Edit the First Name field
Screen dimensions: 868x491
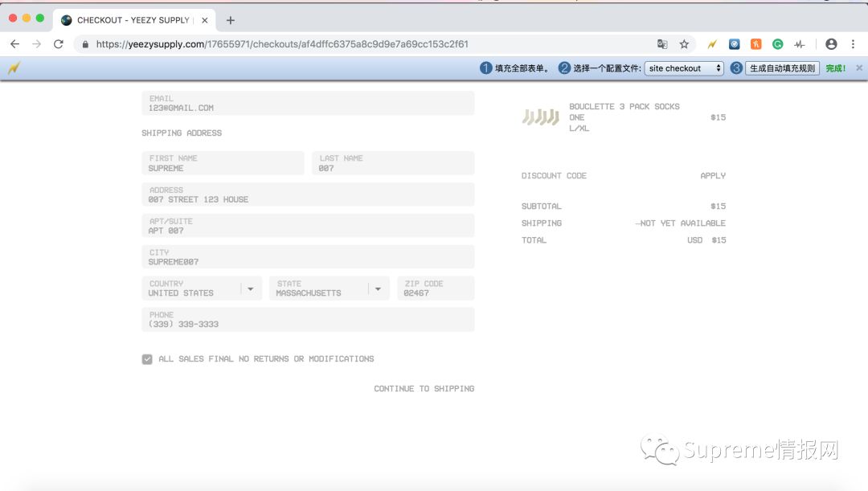pyautogui.click(x=223, y=163)
